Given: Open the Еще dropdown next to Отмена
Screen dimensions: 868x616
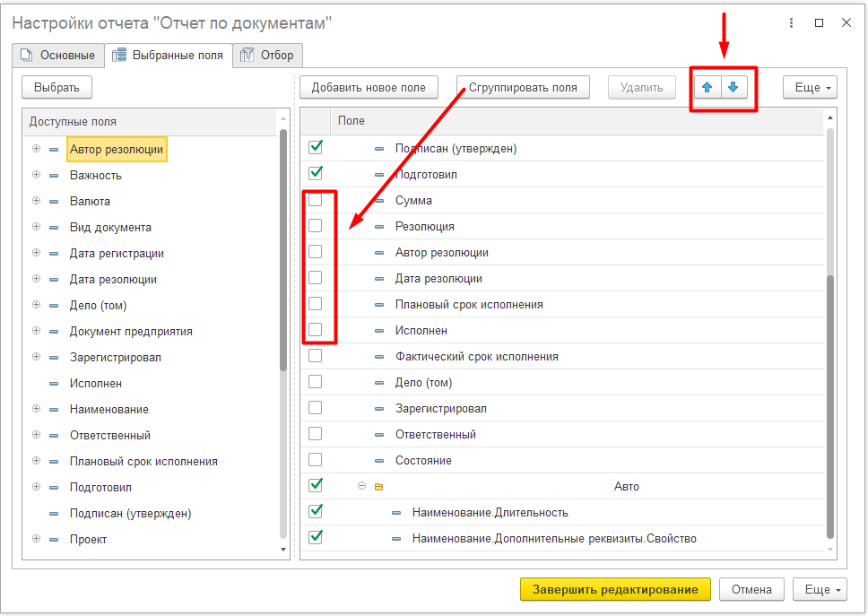Looking at the screenshot, I should [820, 589].
